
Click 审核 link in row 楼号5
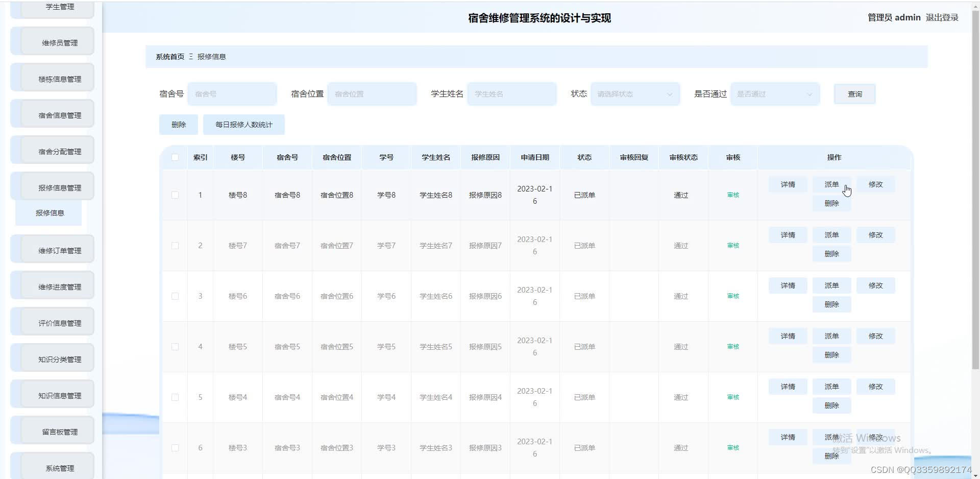click(x=733, y=347)
